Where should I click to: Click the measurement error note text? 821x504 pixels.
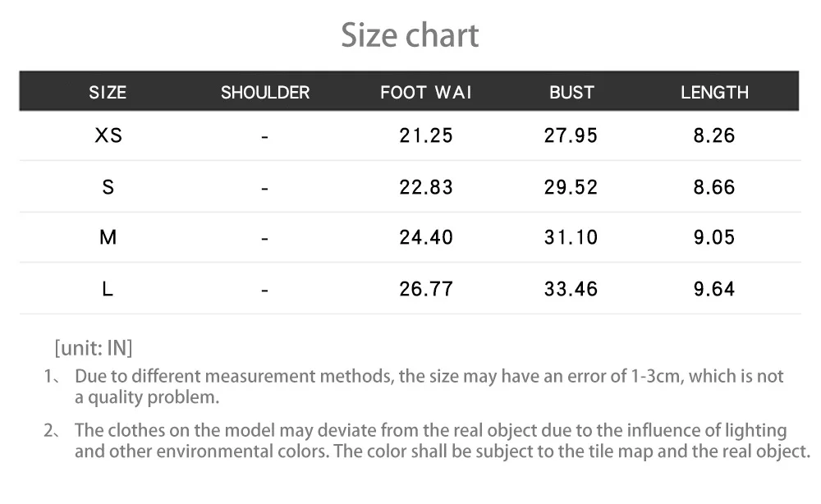[429, 387]
